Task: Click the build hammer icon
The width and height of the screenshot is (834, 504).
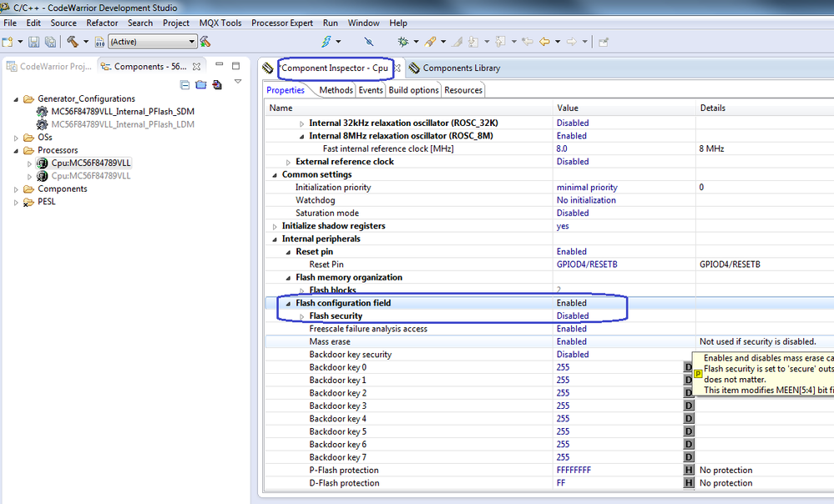Action: 73,42
